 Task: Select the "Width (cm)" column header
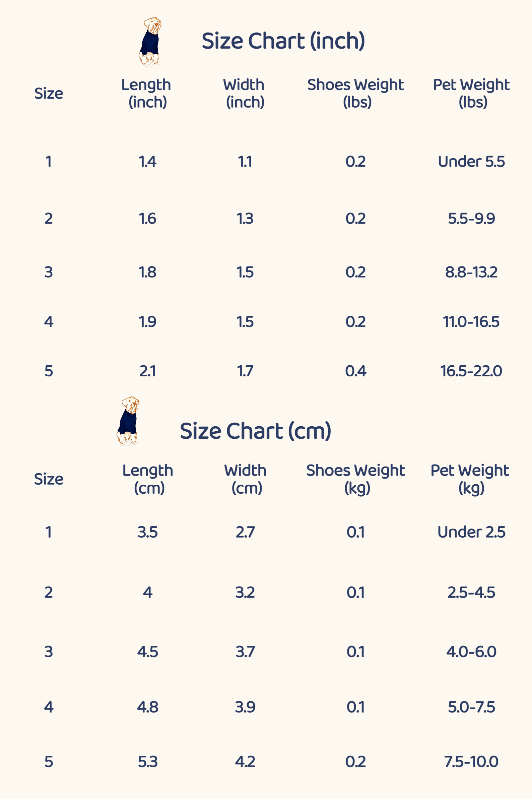pyautogui.click(x=245, y=479)
